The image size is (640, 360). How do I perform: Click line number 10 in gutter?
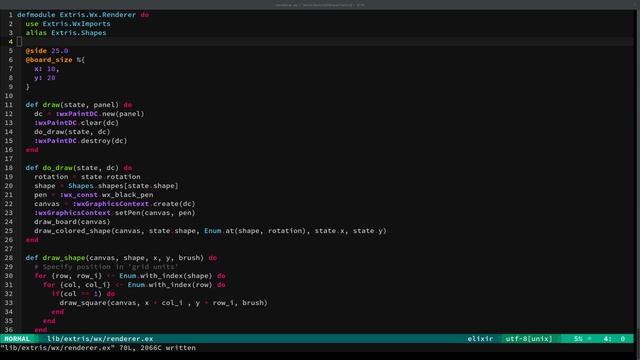tap(9, 96)
